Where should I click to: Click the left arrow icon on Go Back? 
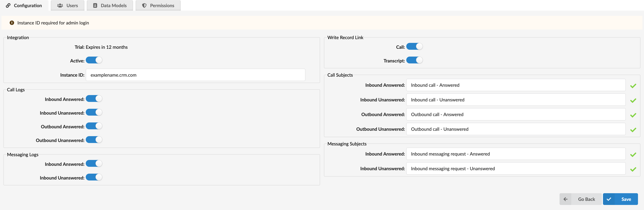(566, 199)
